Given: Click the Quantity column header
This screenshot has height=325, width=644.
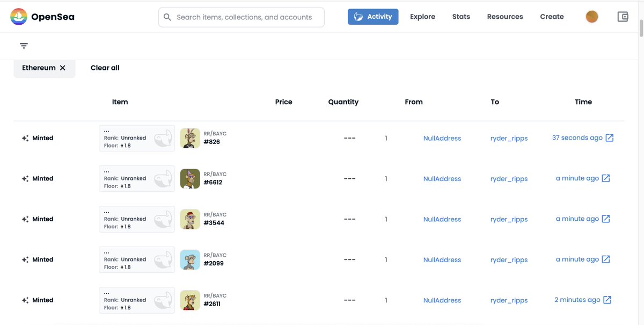Looking at the screenshot, I should pos(343,102).
